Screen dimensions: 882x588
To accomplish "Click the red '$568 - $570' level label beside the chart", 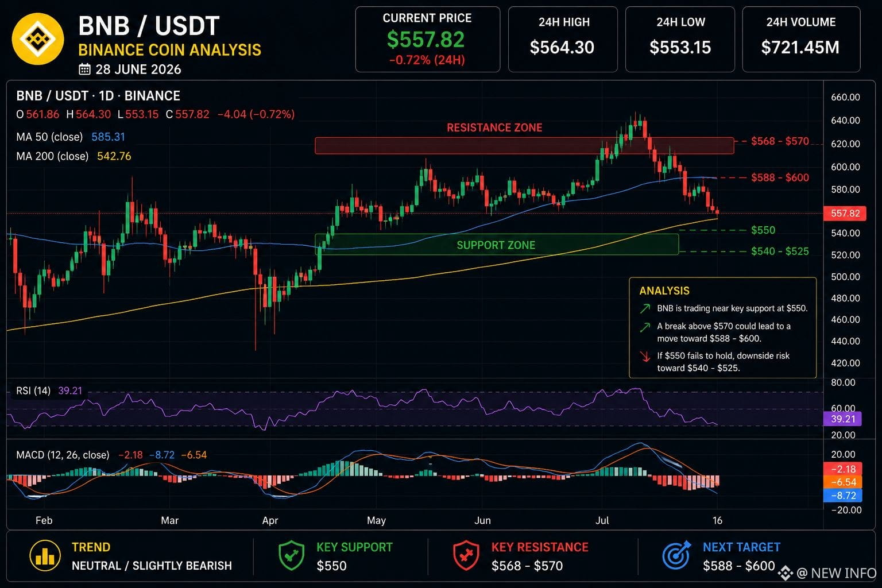I will [x=780, y=141].
